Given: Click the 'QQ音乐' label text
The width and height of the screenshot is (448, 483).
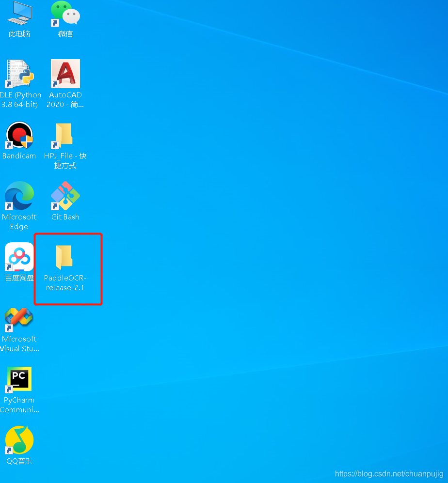Looking at the screenshot, I should [19, 461].
